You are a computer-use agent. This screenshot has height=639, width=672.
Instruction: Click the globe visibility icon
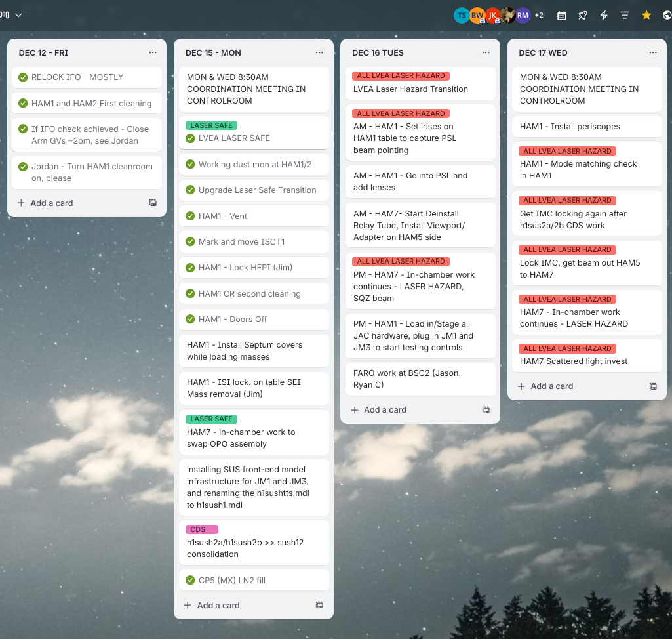pos(667,15)
